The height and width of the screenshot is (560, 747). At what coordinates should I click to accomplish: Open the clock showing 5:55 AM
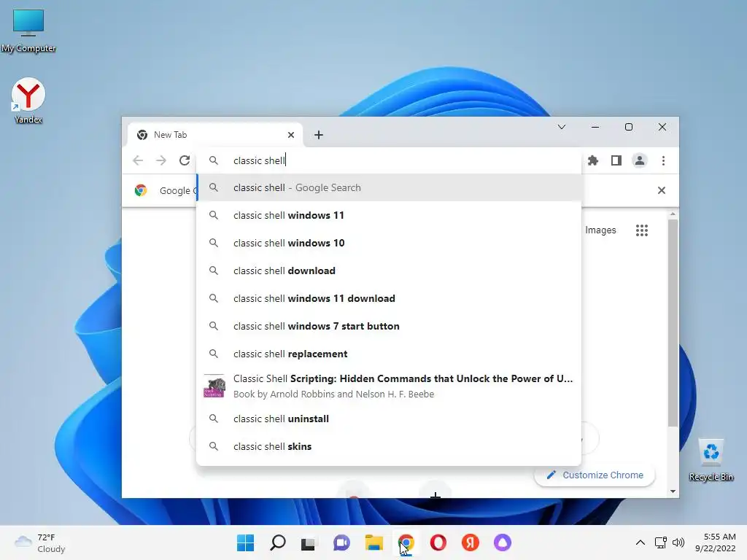pos(715,542)
